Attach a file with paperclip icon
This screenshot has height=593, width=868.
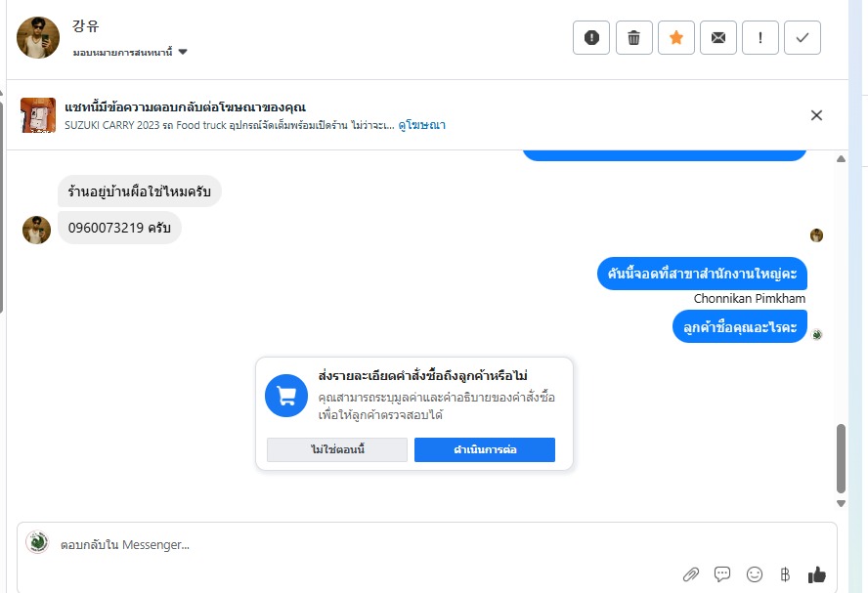click(x=691, y=574)
